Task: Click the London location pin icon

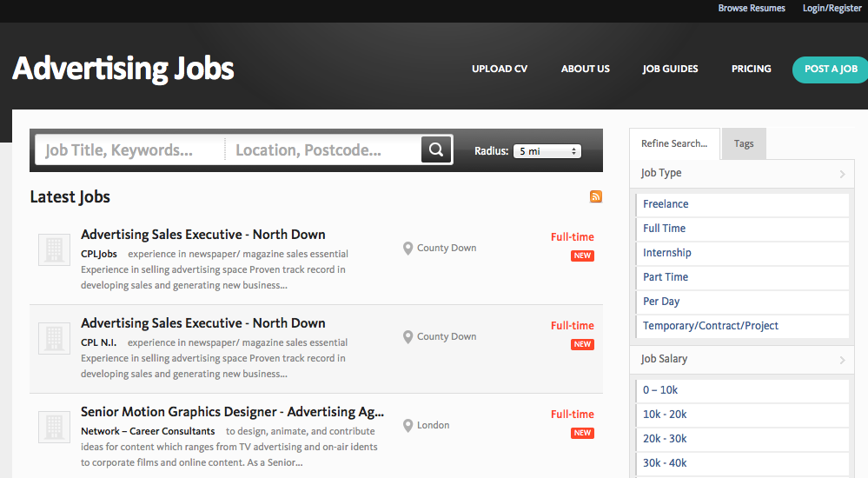Action: pyautogui.click(x=408, y=426)
